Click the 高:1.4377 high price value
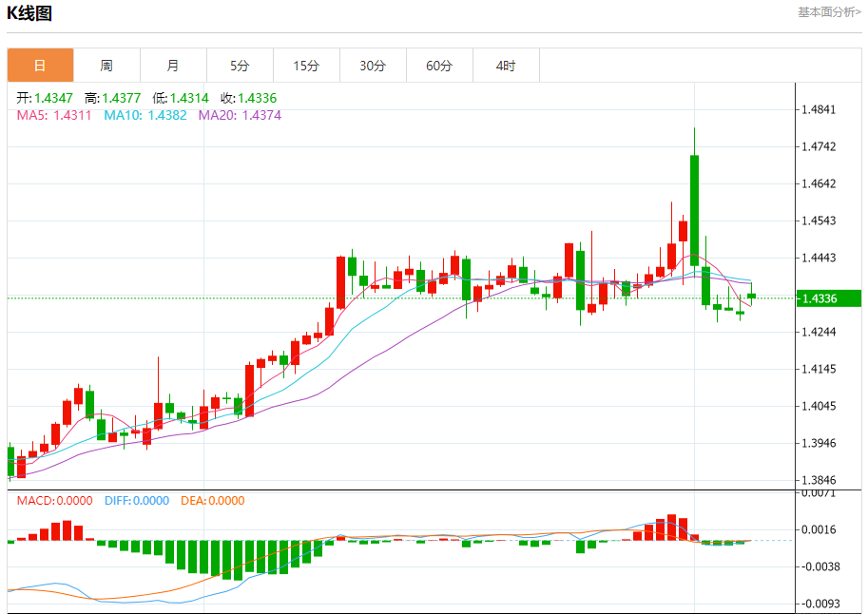The image size is (868, 614). pos(112,98)
